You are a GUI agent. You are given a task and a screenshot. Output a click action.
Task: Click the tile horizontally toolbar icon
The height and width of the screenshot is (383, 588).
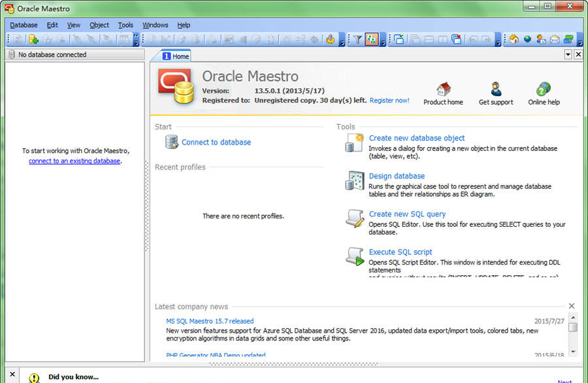pos(429,39)
